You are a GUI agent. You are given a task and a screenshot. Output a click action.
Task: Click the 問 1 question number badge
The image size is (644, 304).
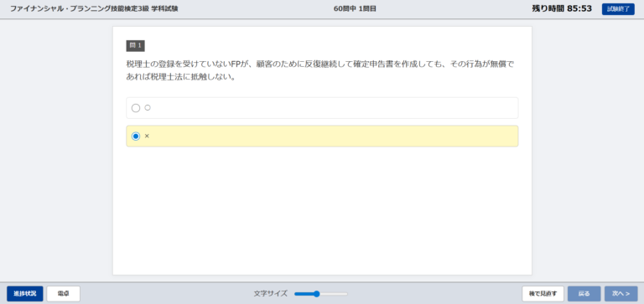[x=135, y=45]
